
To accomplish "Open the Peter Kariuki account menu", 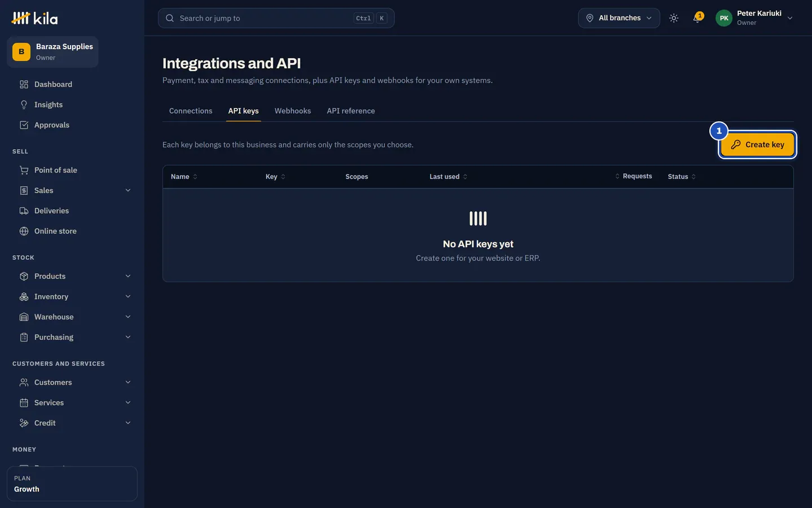I will point(754,18).
